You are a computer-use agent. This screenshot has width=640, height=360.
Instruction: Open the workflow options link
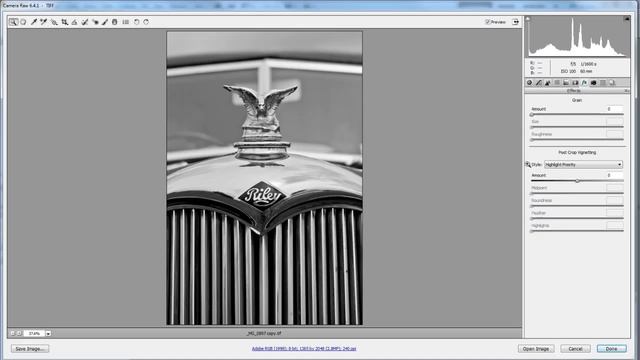click(304, 349)
